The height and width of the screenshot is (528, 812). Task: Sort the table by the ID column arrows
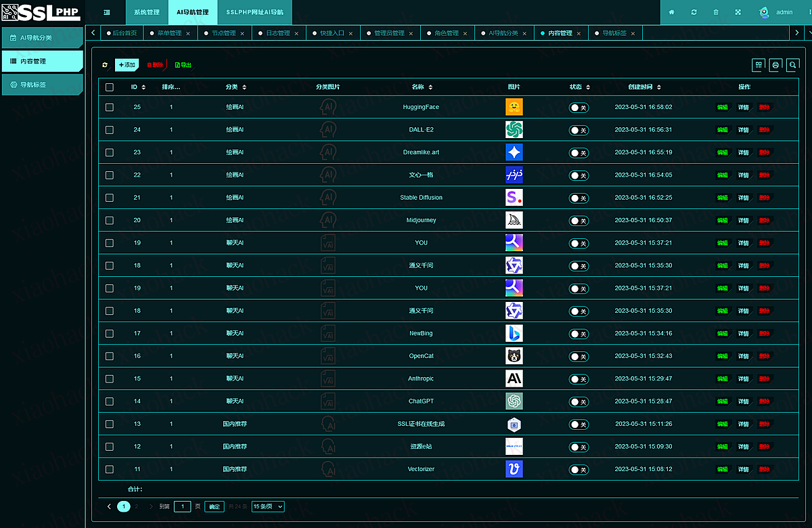[x=143, y=87]
